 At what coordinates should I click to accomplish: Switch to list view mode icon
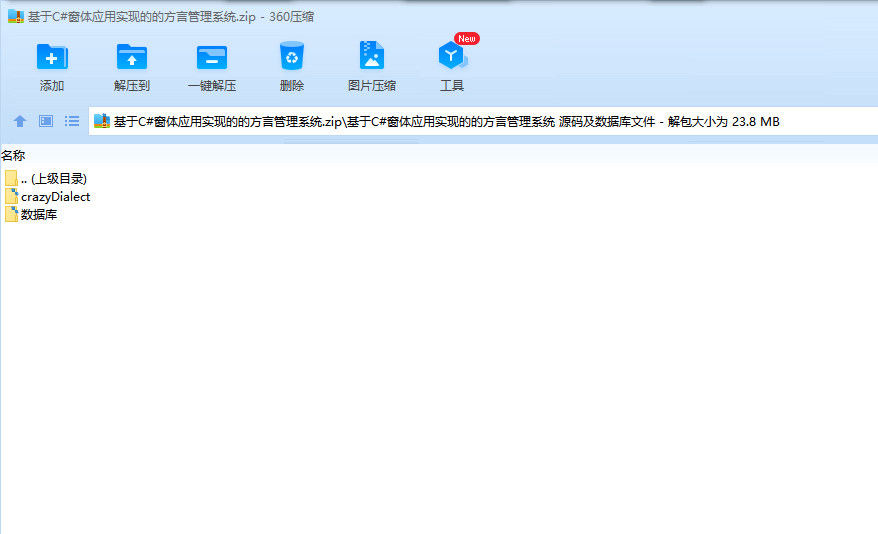pyautogui.click(x=72, y=121)
